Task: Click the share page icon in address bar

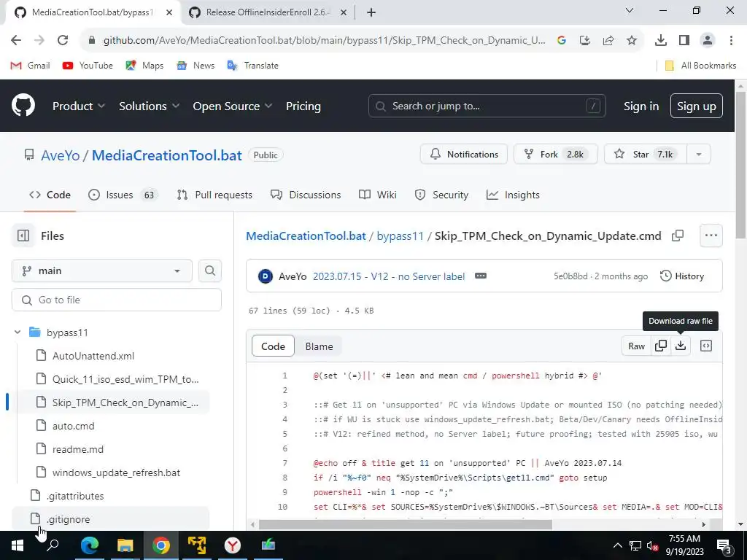Action: pyautogui.click(x=608, y=41)
